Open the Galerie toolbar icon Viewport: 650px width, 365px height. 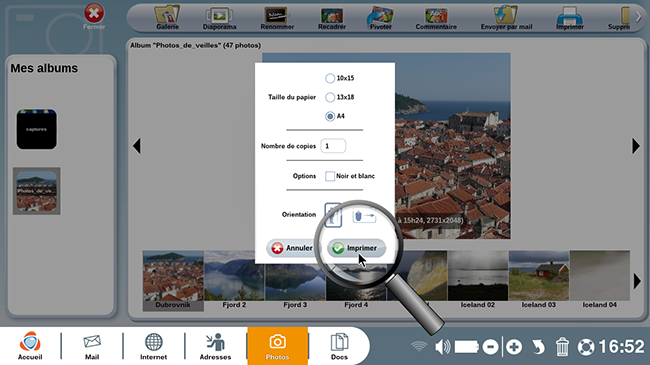(167, 17)
